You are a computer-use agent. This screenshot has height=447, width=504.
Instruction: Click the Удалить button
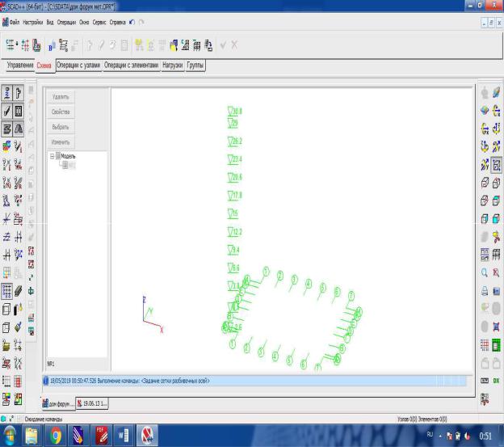[61, 97]
